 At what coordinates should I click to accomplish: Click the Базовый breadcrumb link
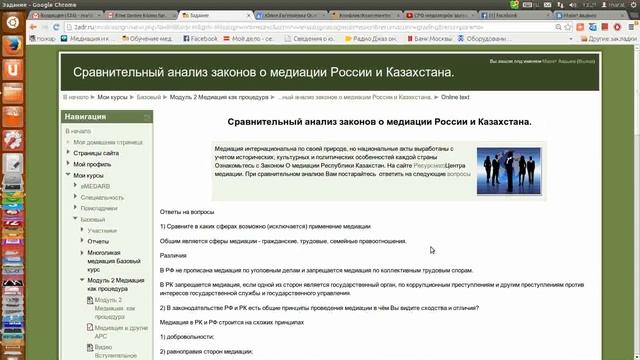[149, 97]
